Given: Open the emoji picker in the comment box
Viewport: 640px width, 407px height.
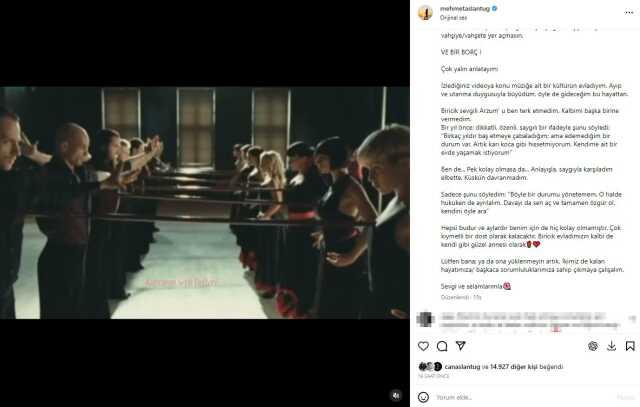Looking at the screenshot, I should (424, 397).
